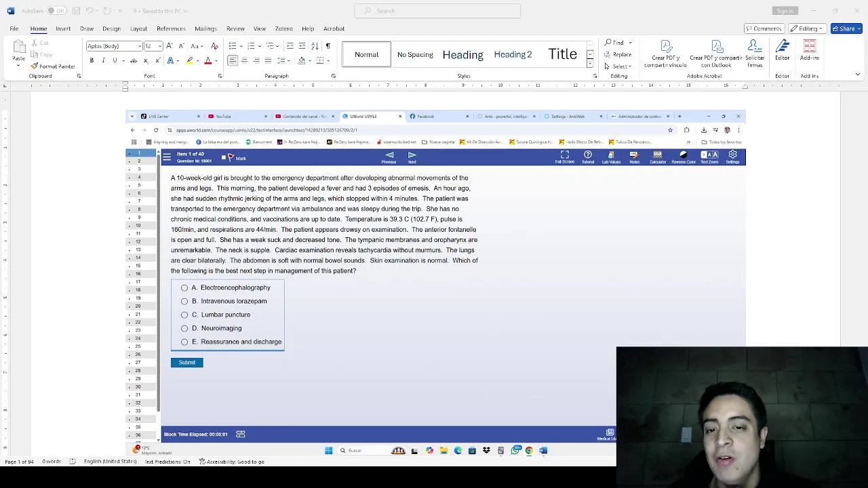
Task: Open the font color dropdown arrow
Action: [216, 60]
